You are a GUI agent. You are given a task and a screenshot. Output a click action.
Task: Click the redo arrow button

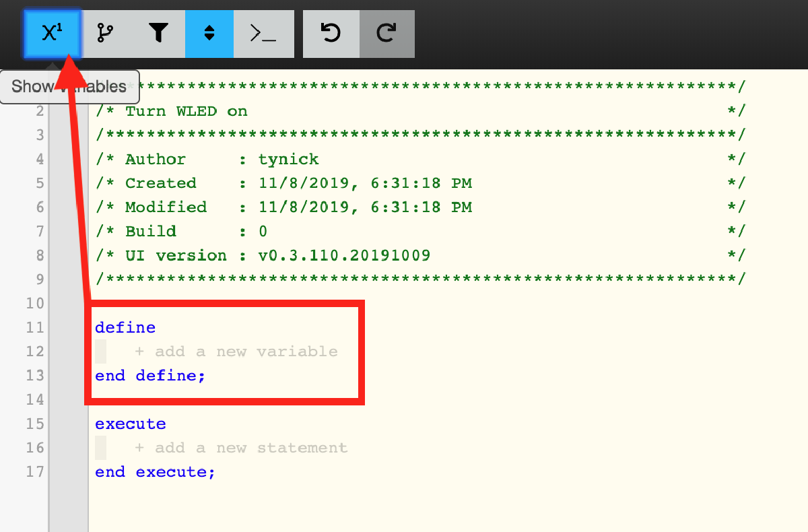click(x=386, y=33)
